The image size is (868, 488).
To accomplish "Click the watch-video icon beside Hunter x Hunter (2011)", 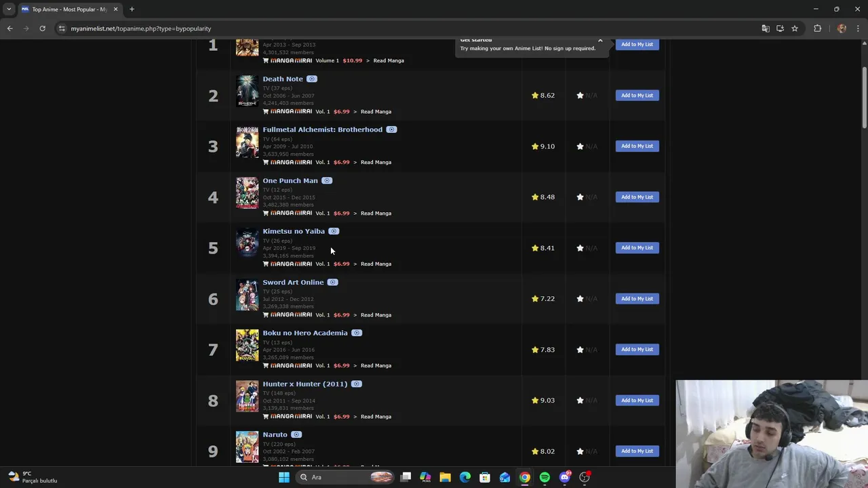I will (357, 384).
